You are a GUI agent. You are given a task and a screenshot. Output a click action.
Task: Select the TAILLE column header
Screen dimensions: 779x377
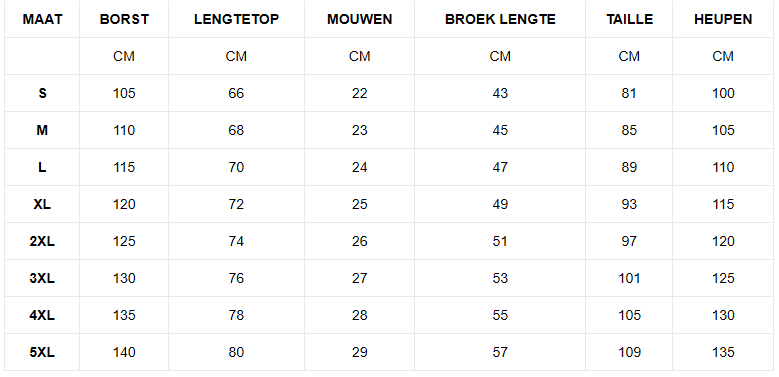[x=629, y=19]
